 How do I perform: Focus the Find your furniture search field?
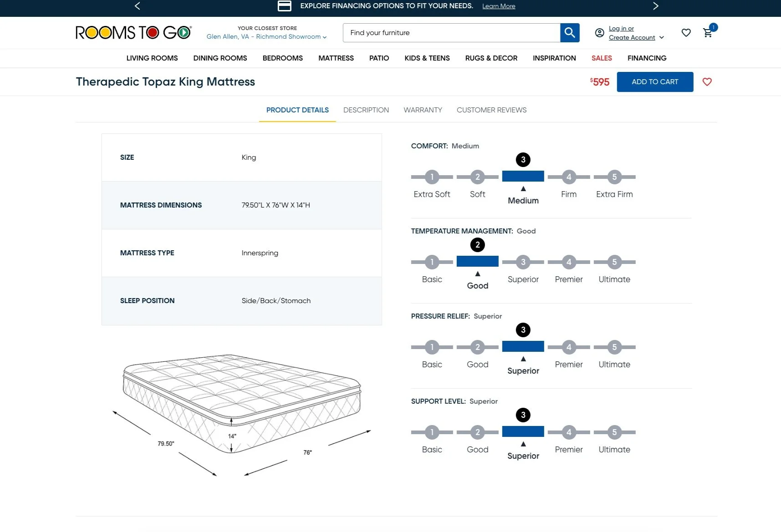tap(451, 33)
